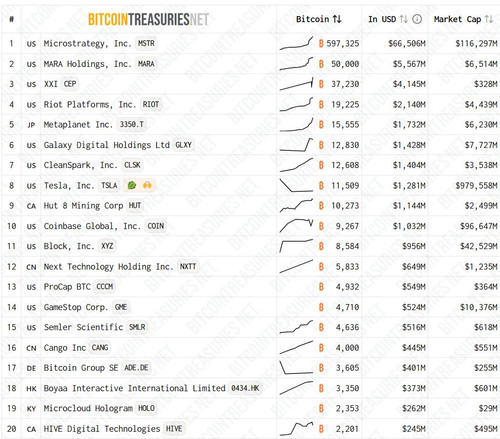Click the GME ticker badge
500x439 pixels.
click(x=121, y=307)
